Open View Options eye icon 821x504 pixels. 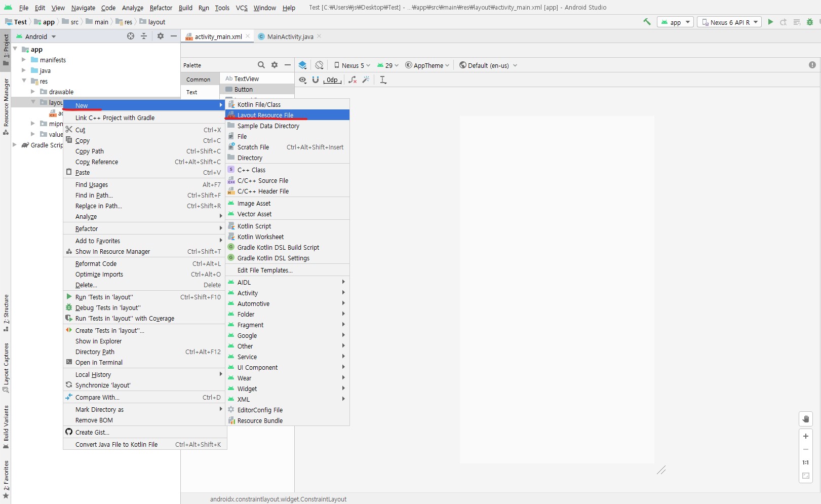pos(302,80)
